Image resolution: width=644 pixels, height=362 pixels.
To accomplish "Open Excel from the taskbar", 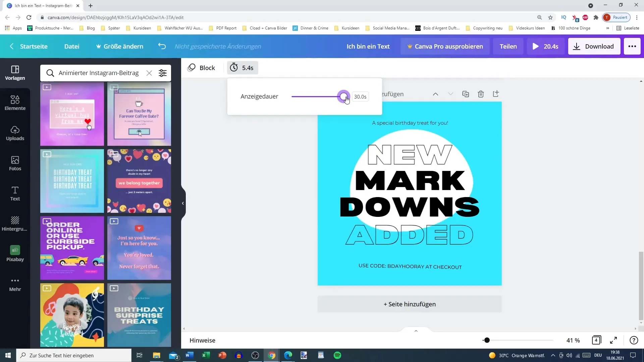I will point(206,355).
